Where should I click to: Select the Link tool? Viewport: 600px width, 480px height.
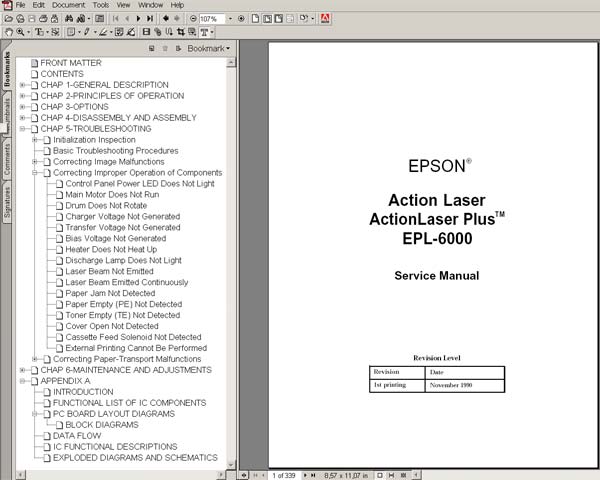coord(158,32)
